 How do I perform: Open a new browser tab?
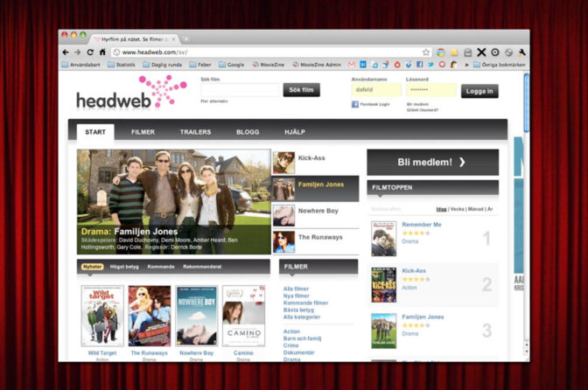click(186, 38)
